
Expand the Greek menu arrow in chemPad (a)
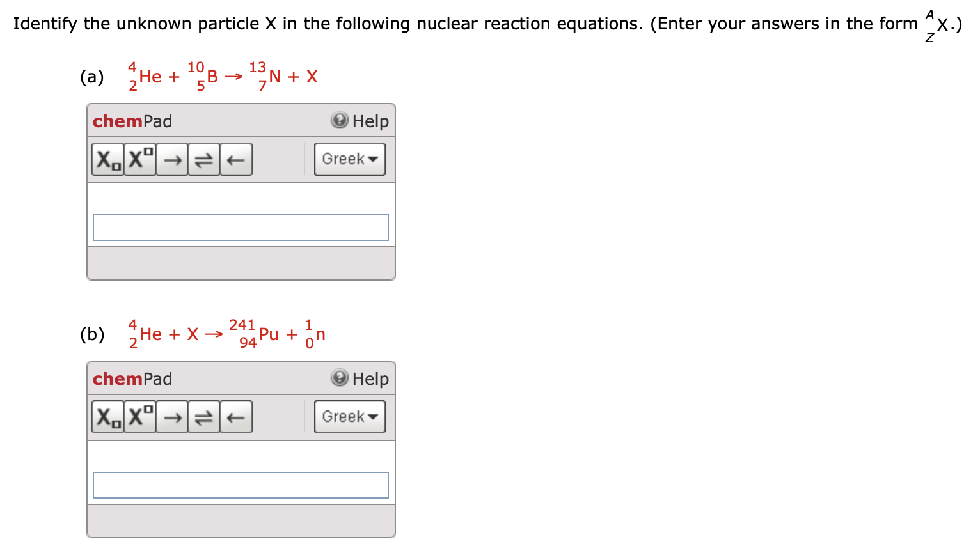[374, 159]
